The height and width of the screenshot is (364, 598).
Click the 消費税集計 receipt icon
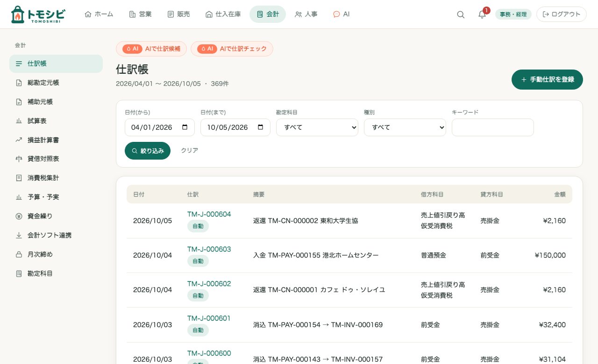click(19, 178)
